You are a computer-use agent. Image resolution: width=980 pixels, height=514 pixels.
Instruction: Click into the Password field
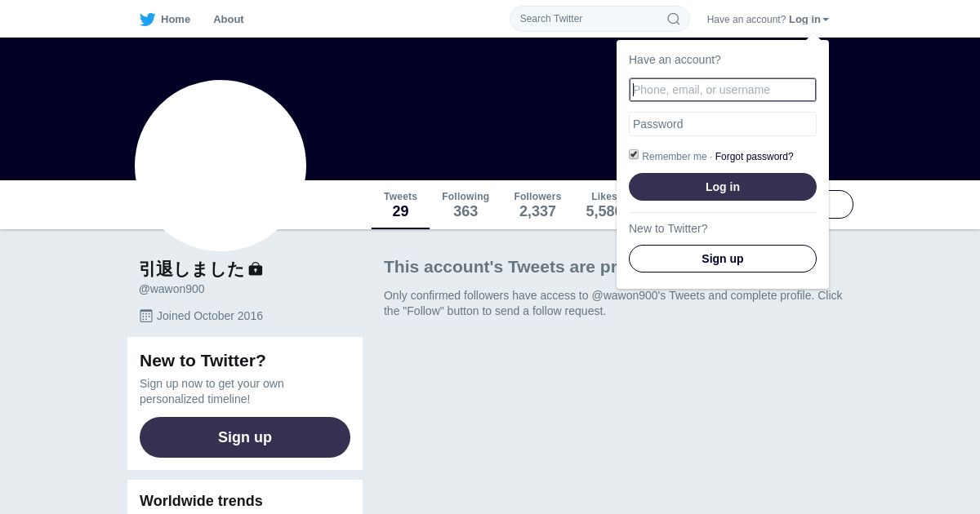[723, 124]
